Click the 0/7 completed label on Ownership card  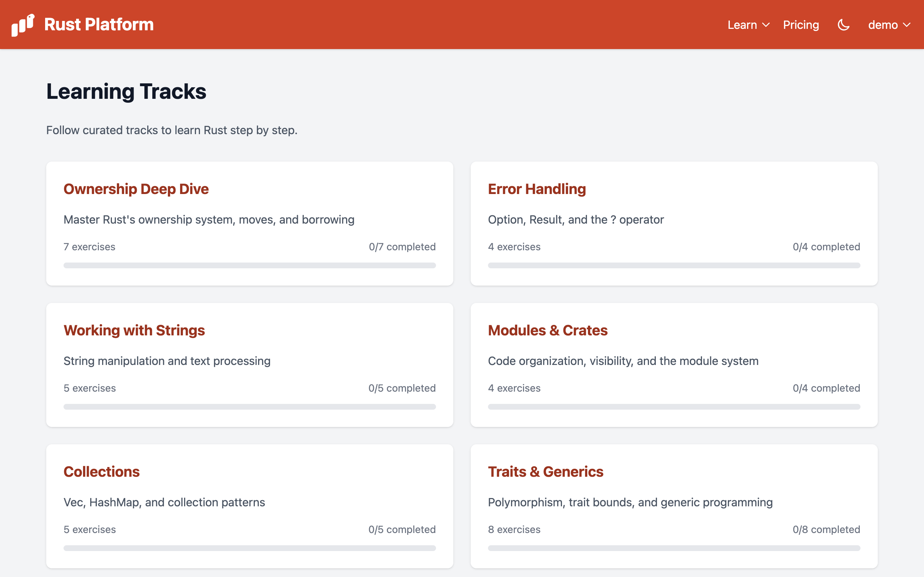click(x=402, y=247)
